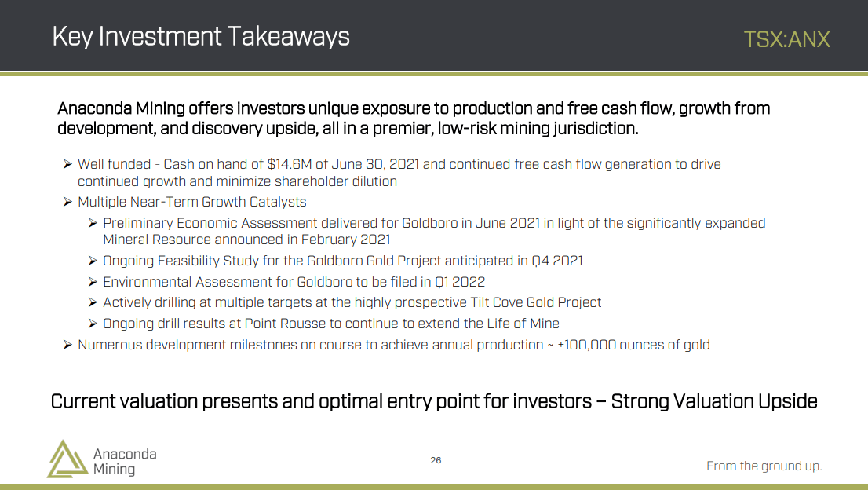Image resolution: width=868 pixels, height=490 pixels.
Task: Click arrow bullet beside Ongoing drill results
Action: (93, 324)
